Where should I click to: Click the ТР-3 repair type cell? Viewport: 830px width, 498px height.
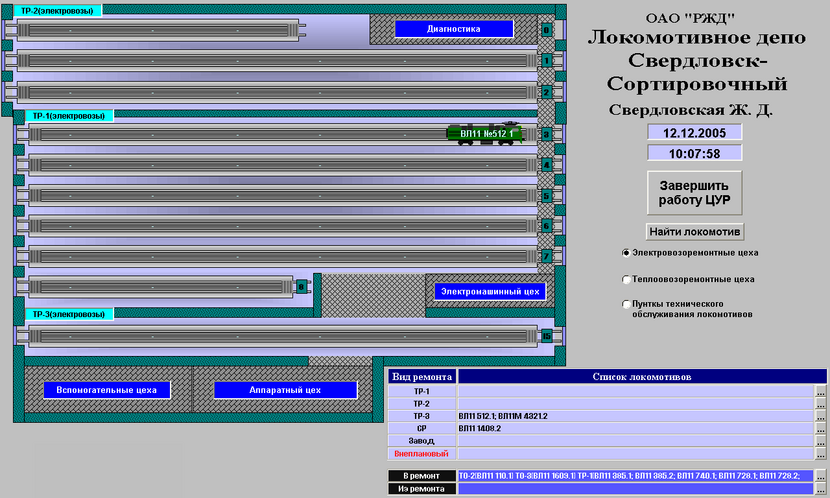tap(421, 416)
